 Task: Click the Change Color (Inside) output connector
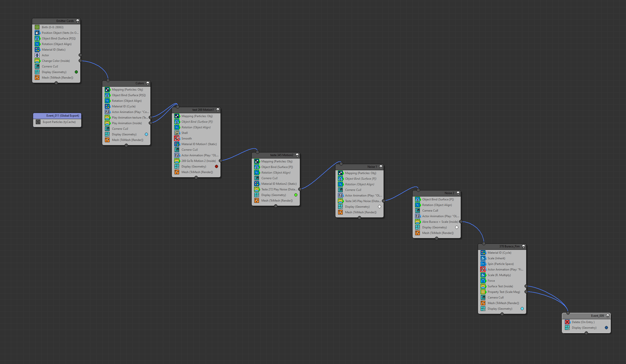[x=80, y=61]
